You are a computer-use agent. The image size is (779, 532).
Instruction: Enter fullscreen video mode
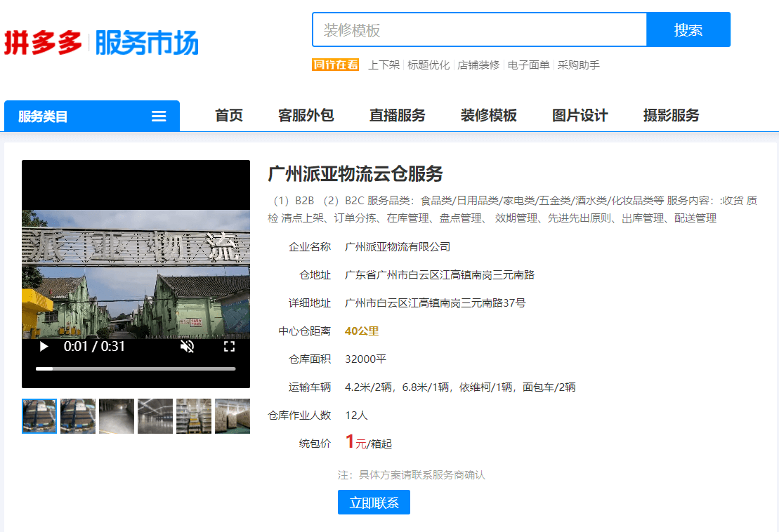[x=229, y=347]
